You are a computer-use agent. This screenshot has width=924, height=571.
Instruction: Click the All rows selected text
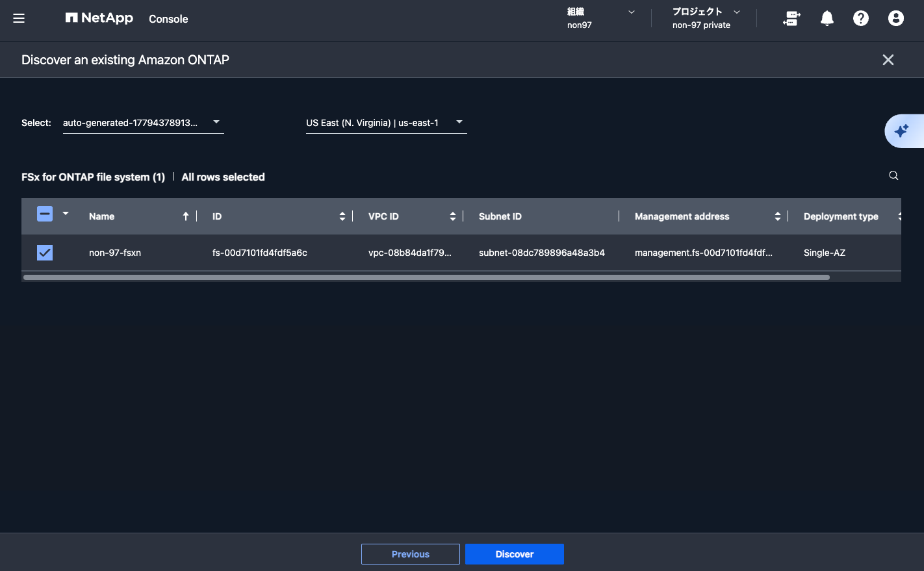coord(223,177)
